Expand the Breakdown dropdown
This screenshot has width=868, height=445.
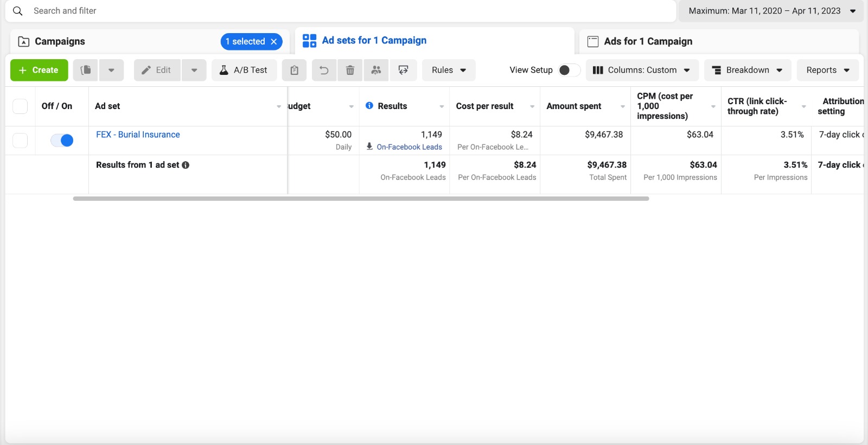pyautogui.click(x=747, y=70)
